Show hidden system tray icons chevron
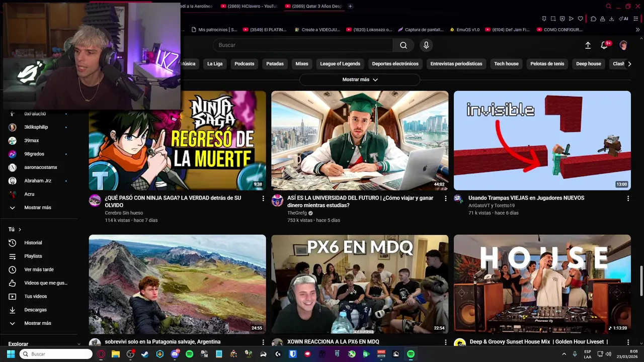The image size is (644, 362). (565, 354)
